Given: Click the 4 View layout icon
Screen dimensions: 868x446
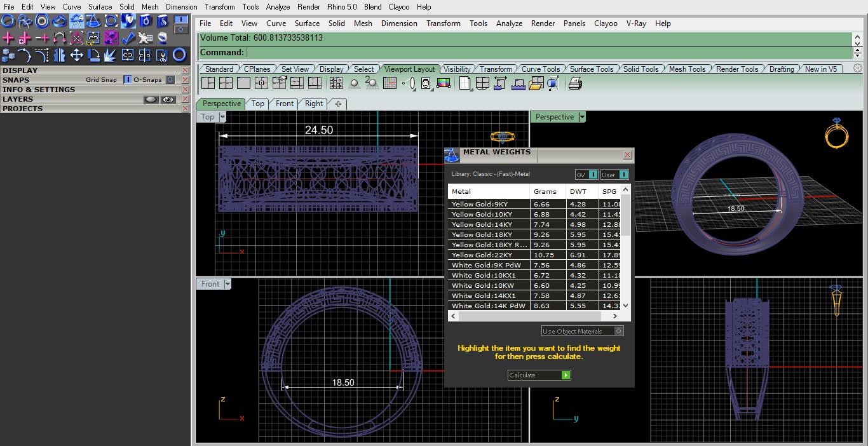Looking at the screenshot, I should [226, 83].
